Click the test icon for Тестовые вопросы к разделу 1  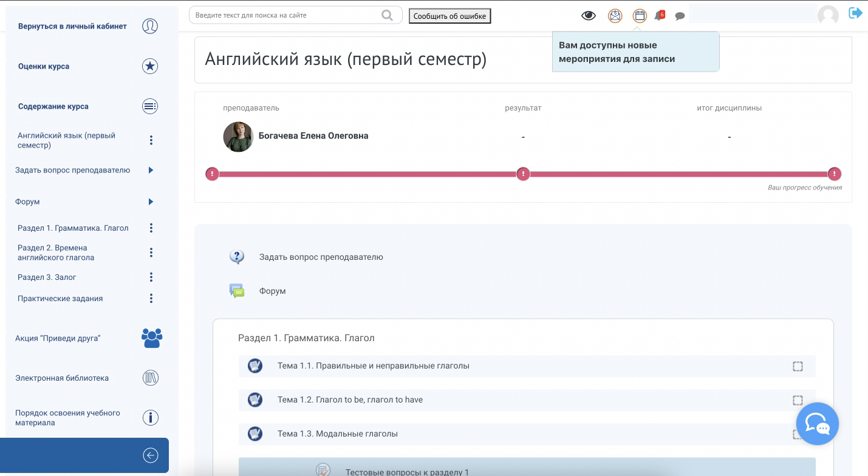pyautogui.click(x=323, y=470)
